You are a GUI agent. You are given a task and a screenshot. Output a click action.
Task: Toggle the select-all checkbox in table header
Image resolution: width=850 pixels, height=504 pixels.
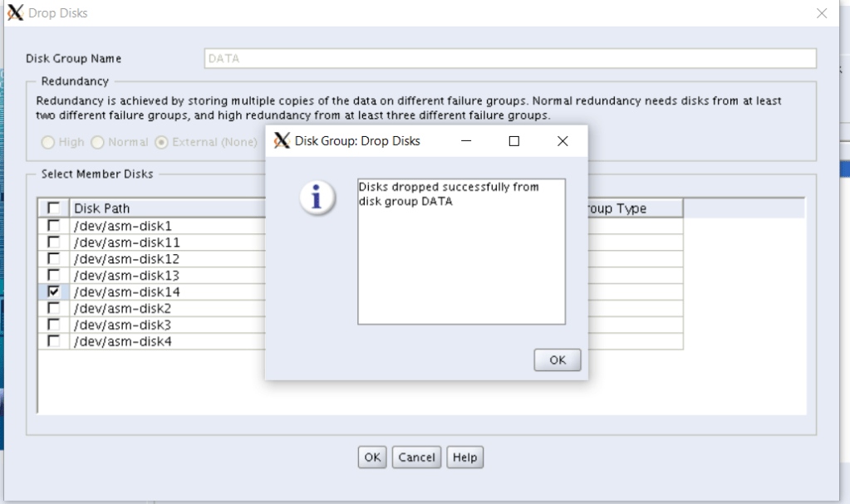(53, 208)
